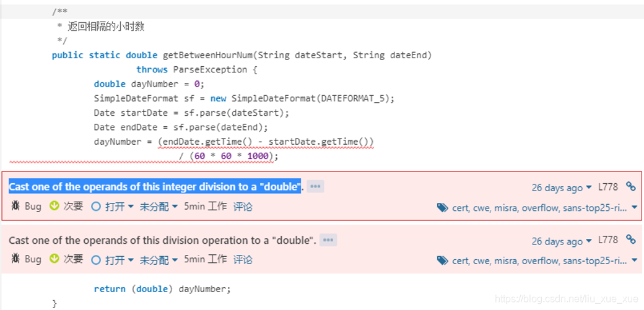Click the underlined endDate.getTime() expression
Viewport: 644px width, 310px height.
coord(207,142)
